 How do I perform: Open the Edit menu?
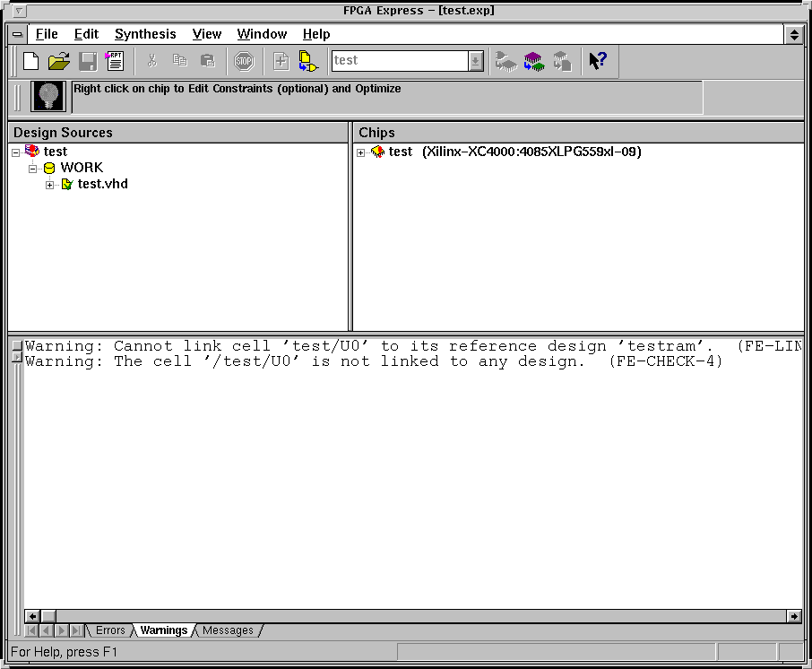pyautogui.click(x=86, y=34)
